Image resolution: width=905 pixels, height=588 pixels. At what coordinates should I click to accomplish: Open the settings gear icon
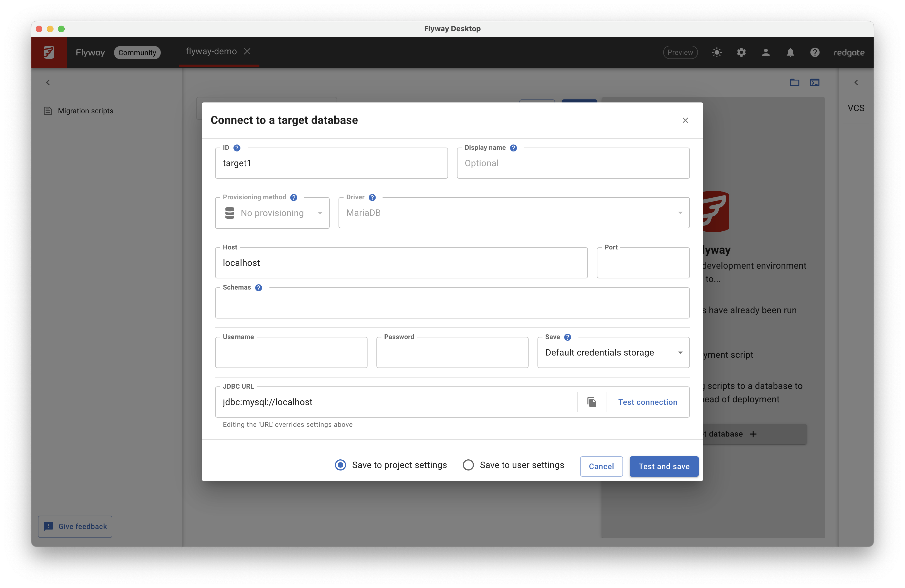[741, 52]
